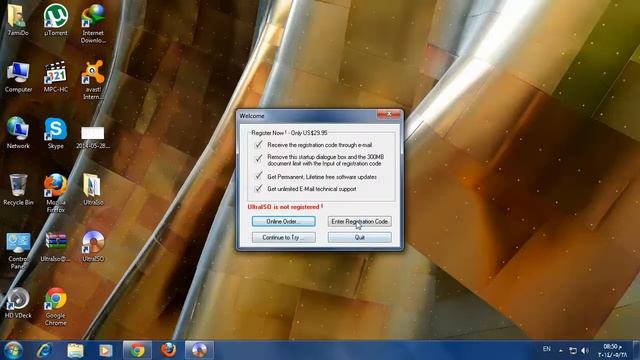Screen dimensions: 640x360
Task: Open Internet Explorer from taskbar
Action: pyautogui.click(x=44, y=350)
